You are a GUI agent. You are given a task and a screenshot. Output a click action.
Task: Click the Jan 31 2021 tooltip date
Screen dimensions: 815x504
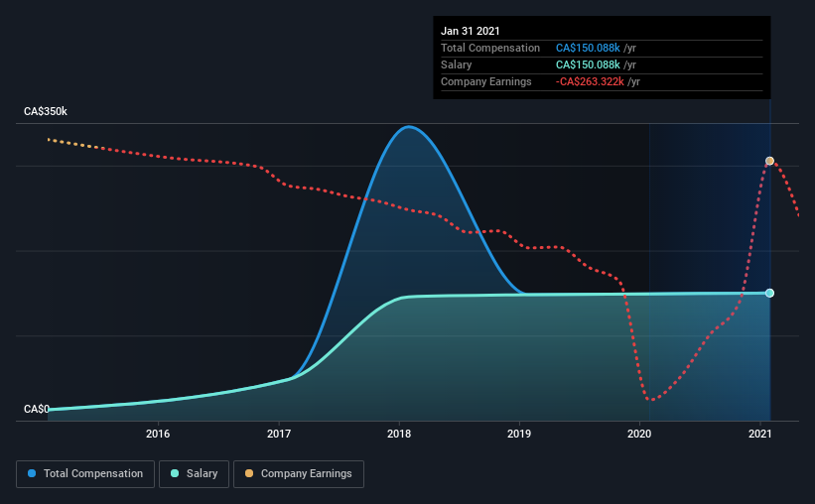pyautogui.click(x=471, y=31)
